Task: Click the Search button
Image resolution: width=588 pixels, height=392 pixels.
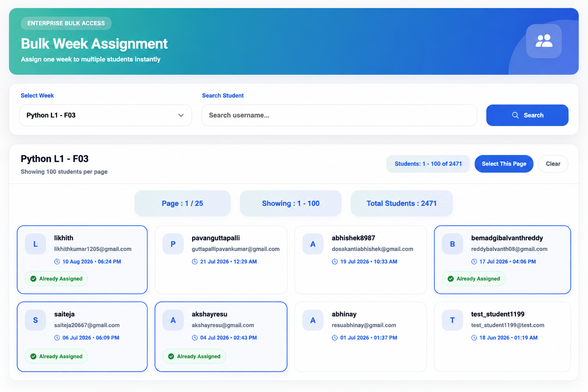Action: 527,115
